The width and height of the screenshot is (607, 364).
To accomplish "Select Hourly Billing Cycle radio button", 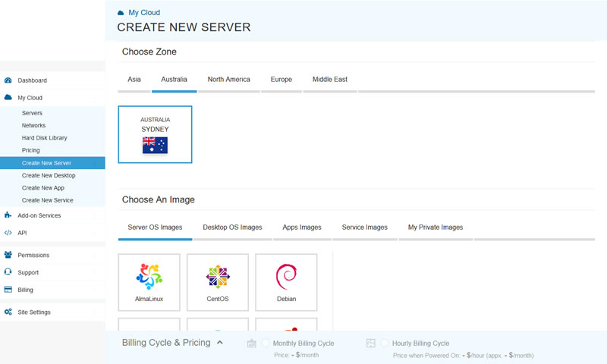I will click(385, 344).
